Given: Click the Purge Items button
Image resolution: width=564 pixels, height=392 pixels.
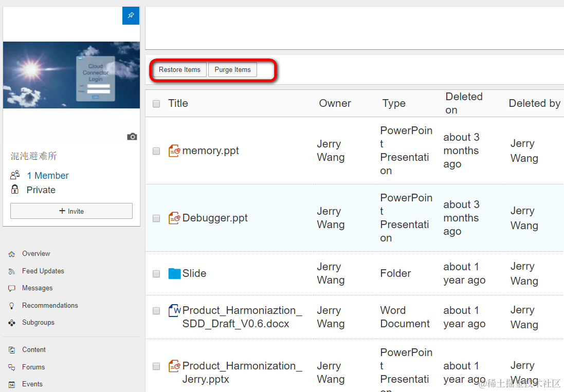Looking at the screenshot, I should click(x=233, y=70).
